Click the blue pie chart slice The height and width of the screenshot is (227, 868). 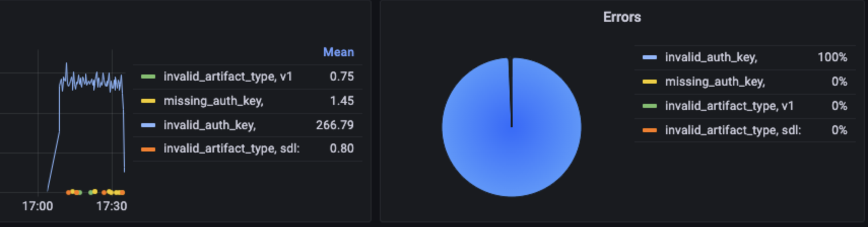click(512, 147)
